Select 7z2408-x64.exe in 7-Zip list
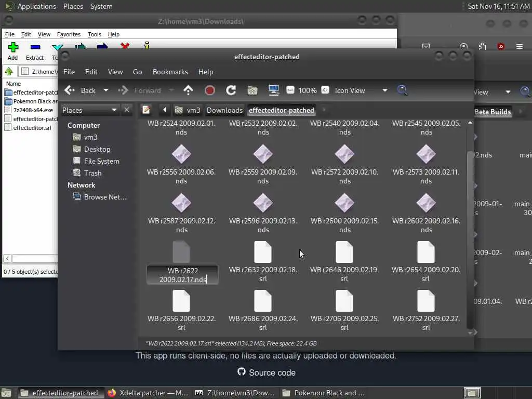 click(29, 110)
